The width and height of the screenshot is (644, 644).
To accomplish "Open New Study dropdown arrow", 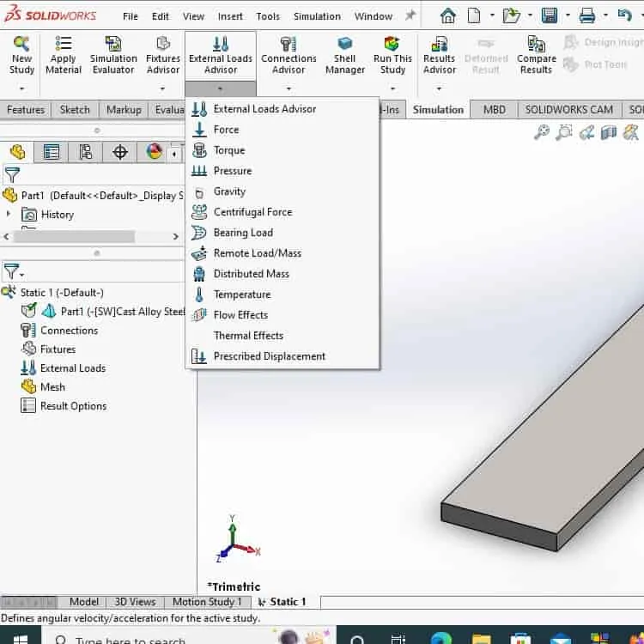I will [x=21, y=88].
